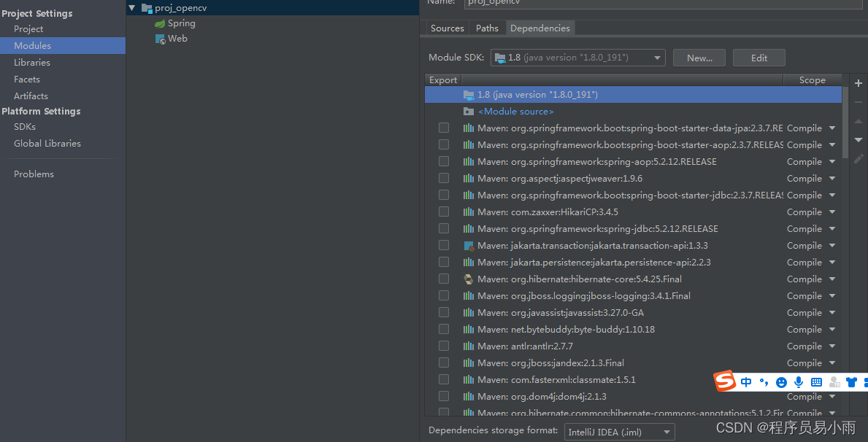Click the Sogou skin shirt icon
This screenshot has width=868, height=442.
pos(850,381)
